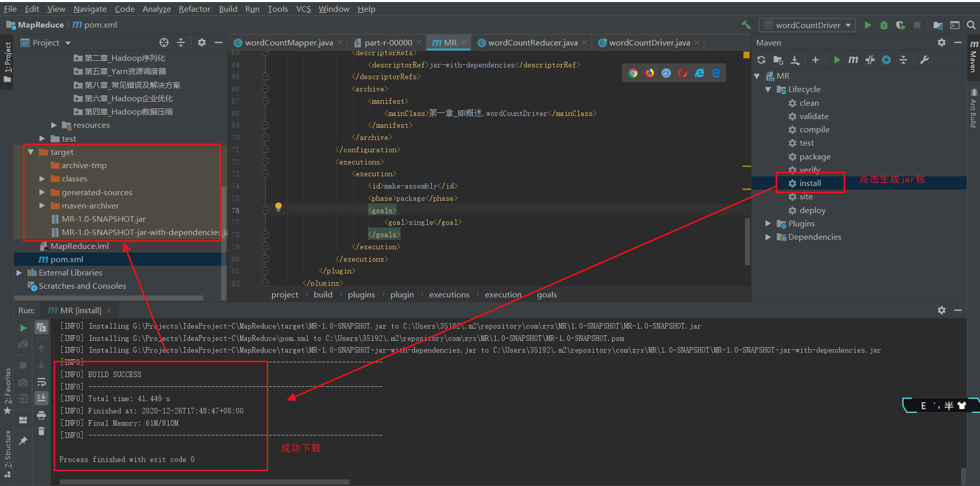Expand Maven Dependencies node
Screen dimensions: 980x486
(x=768, y=237)
